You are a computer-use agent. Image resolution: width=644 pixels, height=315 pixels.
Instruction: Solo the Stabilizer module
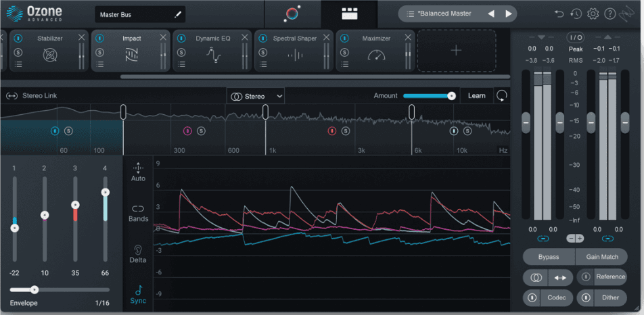click(x=18, y=52)
